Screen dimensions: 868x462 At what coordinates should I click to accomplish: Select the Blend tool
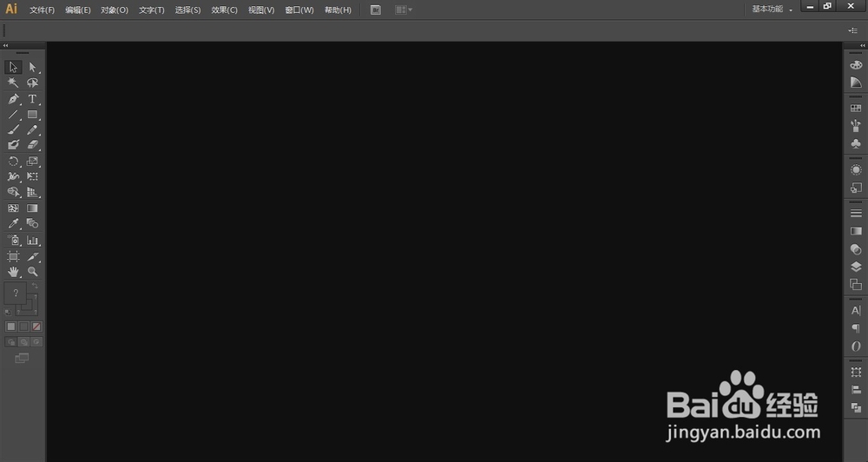tap(33, 223)
